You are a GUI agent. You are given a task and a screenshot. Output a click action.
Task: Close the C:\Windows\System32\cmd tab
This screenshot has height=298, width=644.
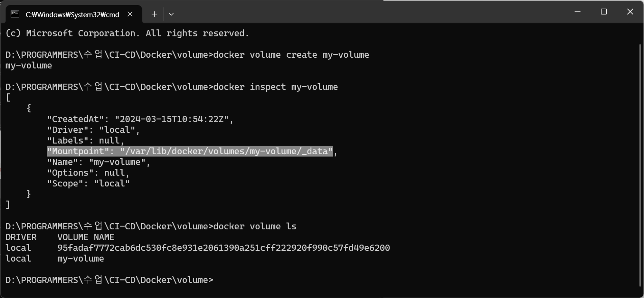[x=130, y=14]
